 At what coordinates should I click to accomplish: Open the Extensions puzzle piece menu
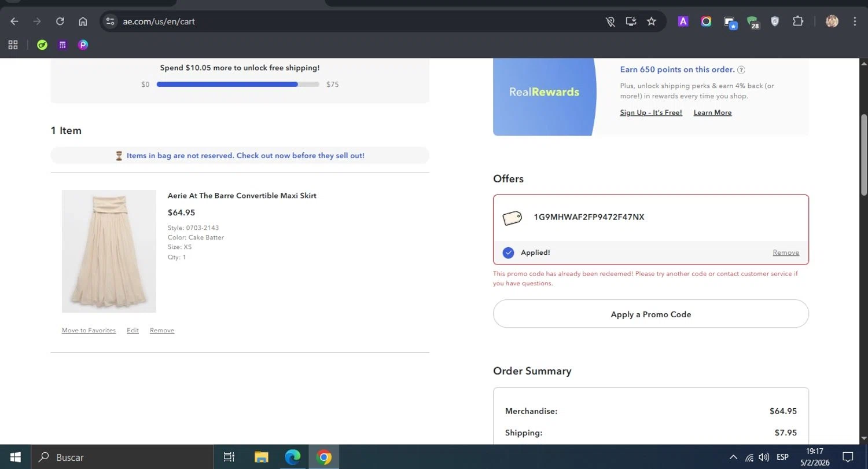point(798,21)
